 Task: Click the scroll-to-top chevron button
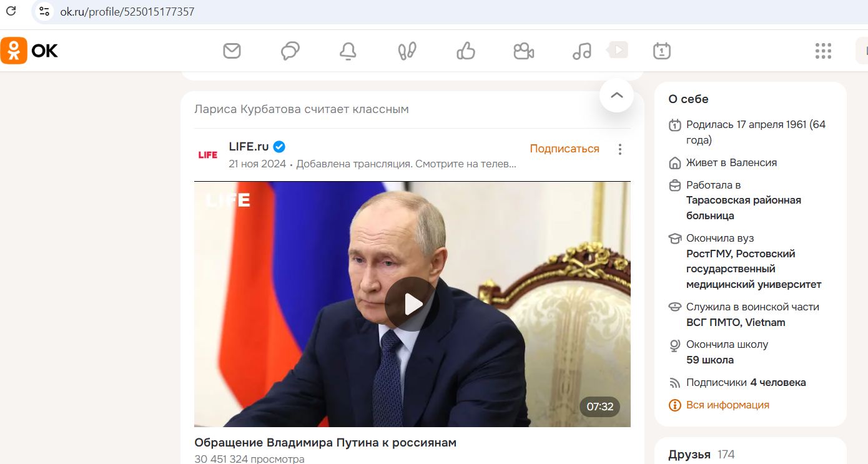tap(616, 95)
